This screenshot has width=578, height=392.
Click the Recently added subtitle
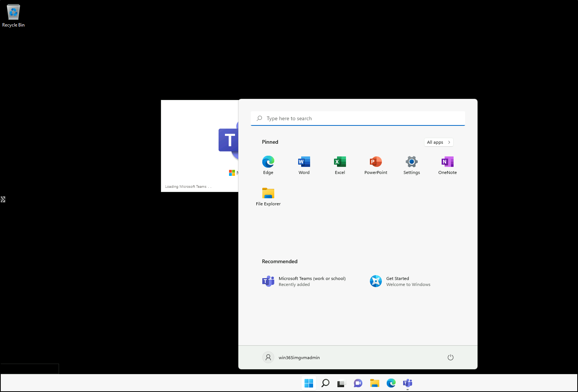pyautogui.click(x=294, y=284)
